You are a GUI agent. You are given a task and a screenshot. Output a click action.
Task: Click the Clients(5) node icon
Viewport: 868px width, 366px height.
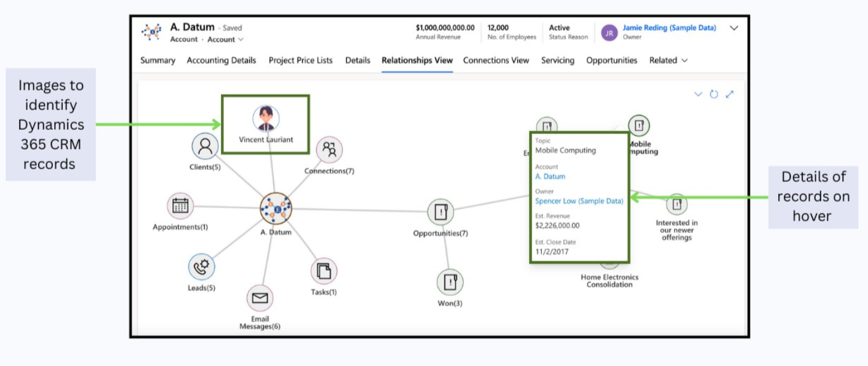[205, 146]
